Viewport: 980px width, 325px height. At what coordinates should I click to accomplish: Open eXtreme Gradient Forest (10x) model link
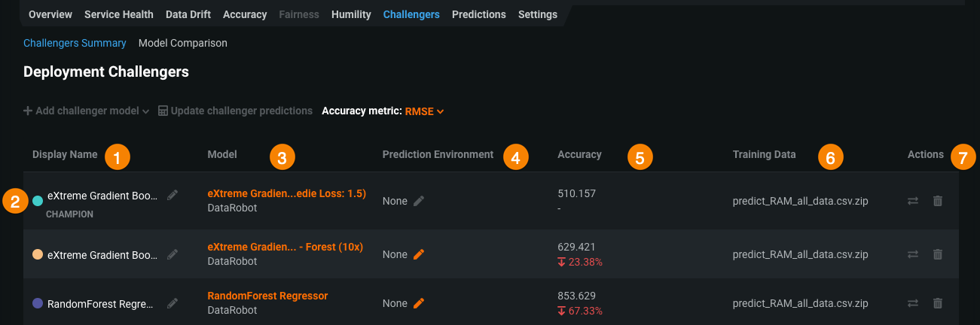click(285, 248)
